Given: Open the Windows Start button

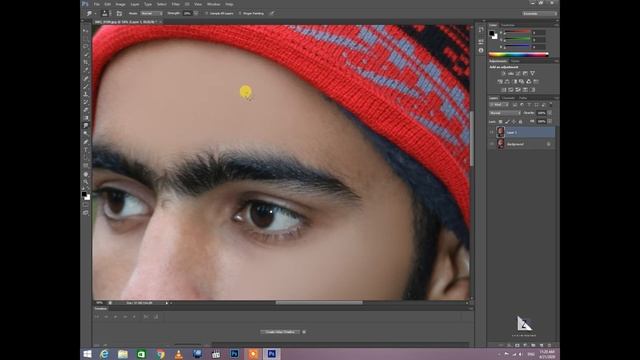Looking at the screenshot, I should [87, 354].
